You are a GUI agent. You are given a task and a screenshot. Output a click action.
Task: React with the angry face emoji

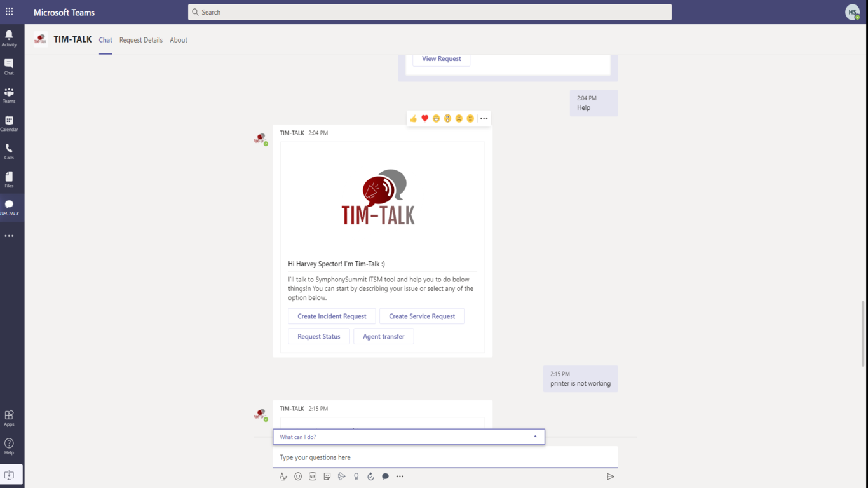coord(470,118)
